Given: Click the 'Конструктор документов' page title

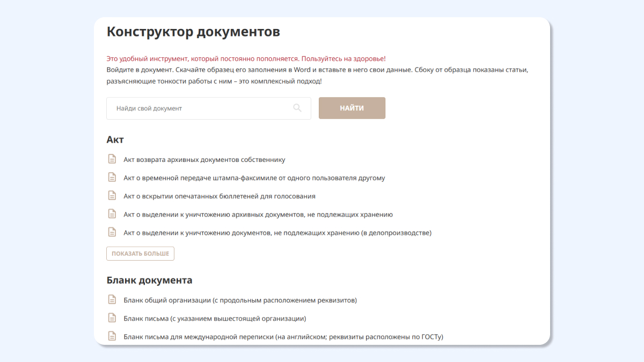Looking at the screenshot, I should (193, 32).
